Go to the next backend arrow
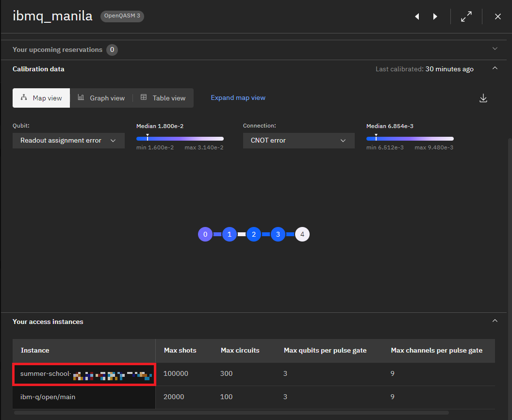The width and height of the screenshot is (512, 420). pos(435,16)
